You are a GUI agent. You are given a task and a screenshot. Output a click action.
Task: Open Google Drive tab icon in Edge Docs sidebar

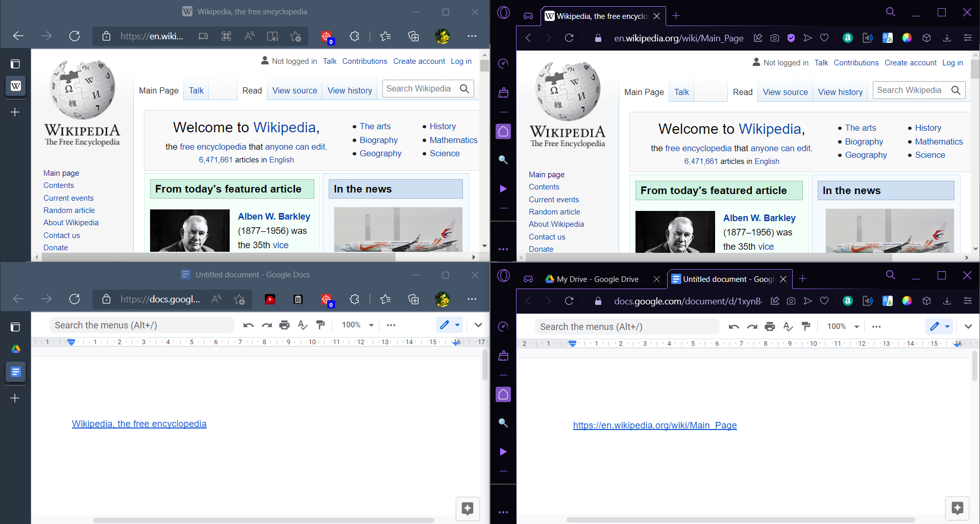click(x=15, y=349)
